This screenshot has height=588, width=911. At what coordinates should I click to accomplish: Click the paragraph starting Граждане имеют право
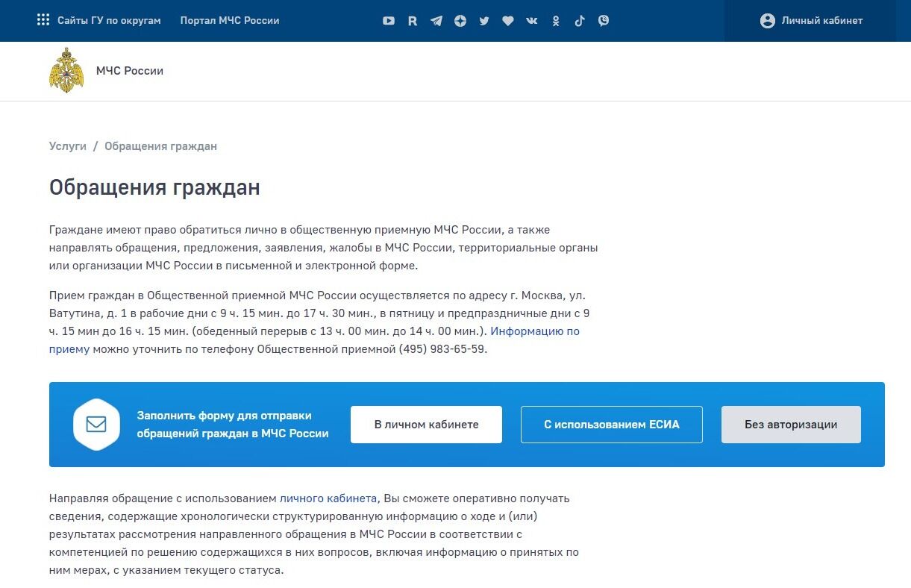click(323, 248)
